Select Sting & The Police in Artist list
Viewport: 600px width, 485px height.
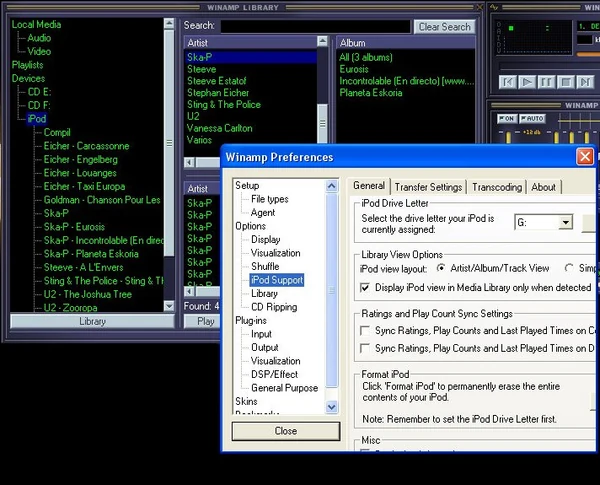click(224, 105)
